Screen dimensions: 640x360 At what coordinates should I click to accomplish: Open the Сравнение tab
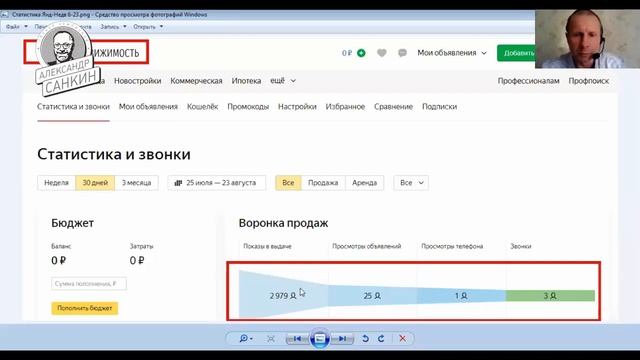(393, 107)
